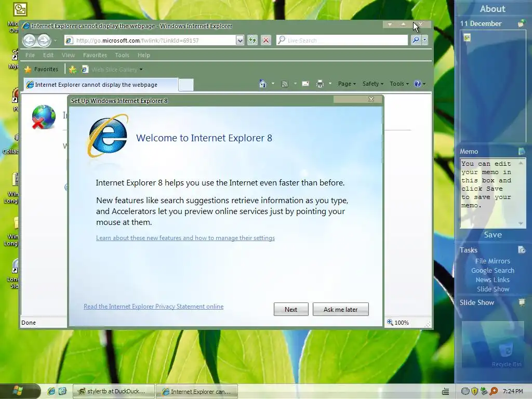Select the 'Internet Explorer cannot display the webpage' tab
This screenshot has width=532, height=399.
click(101, 85)
